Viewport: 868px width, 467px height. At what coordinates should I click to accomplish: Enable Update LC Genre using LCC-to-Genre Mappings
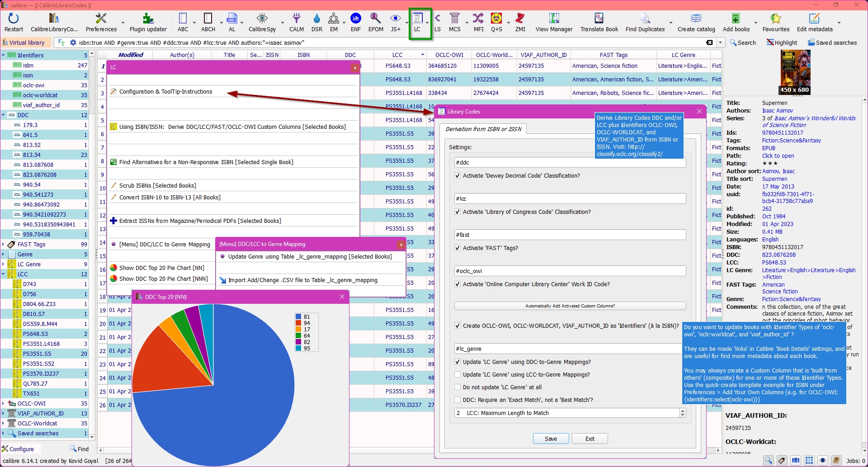tap(458, 375)
